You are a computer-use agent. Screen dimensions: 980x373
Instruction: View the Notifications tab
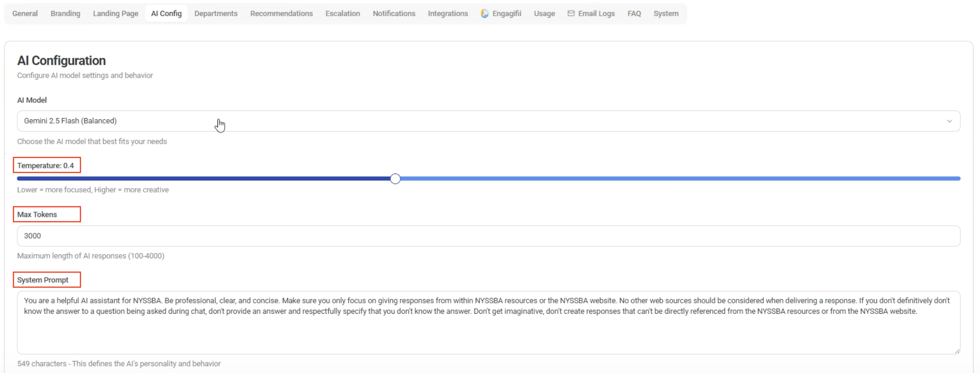coord(394,13)
